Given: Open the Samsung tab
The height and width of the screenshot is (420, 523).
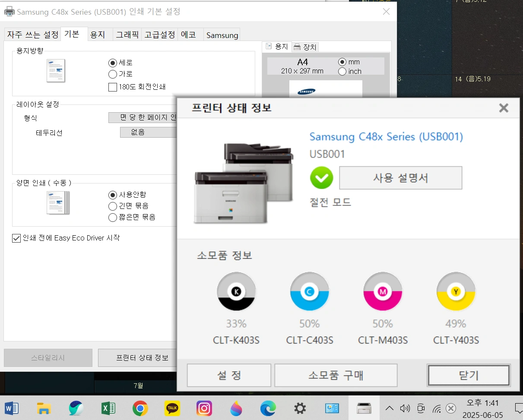Looking at the screenshot, I should (x=222, y=35).
